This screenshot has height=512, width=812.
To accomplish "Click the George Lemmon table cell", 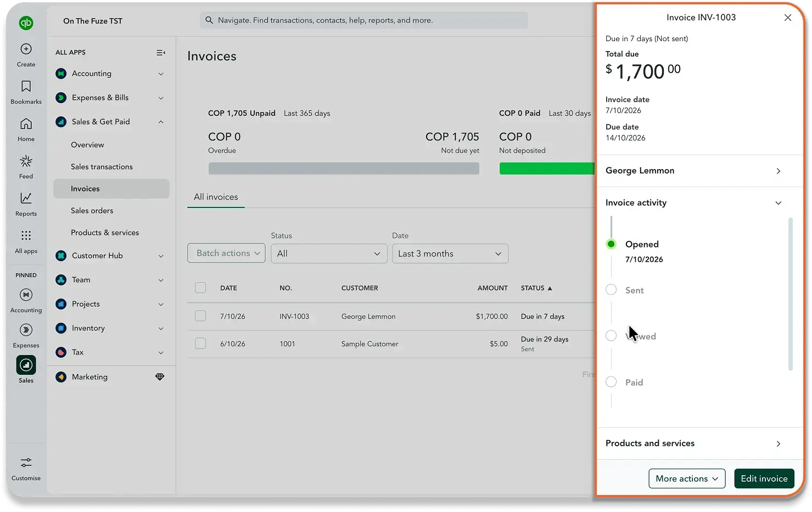I will point(368,317).
